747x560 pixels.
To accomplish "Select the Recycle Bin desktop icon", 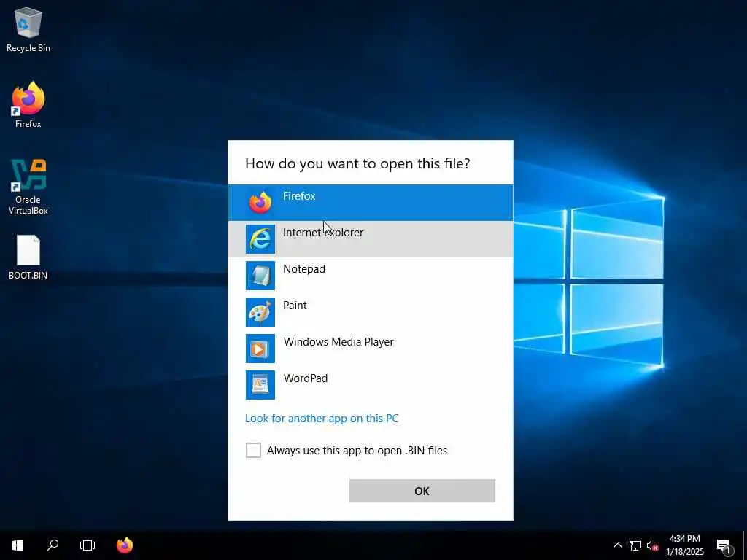I will 28,29.
